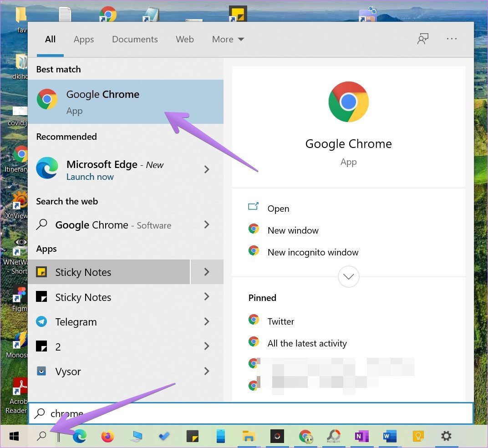Expand Google Chrome web search arrow
488x448 pixels.
pyautogui.click(x=207, y=224)
